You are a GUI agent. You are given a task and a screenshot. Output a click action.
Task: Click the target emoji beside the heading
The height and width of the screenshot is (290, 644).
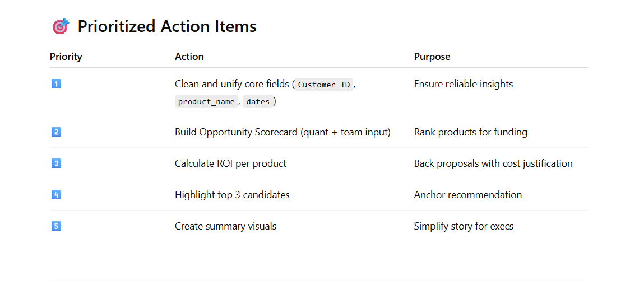coord(60,26)
